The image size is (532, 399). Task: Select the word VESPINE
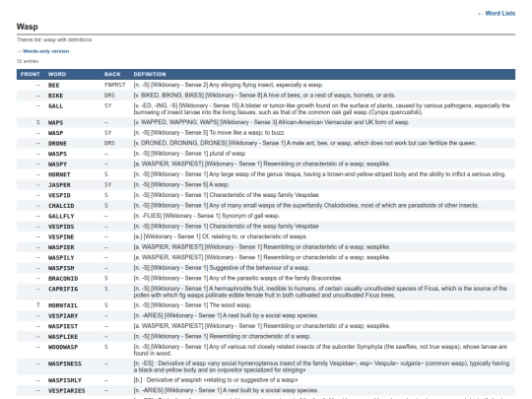[61, 236]
